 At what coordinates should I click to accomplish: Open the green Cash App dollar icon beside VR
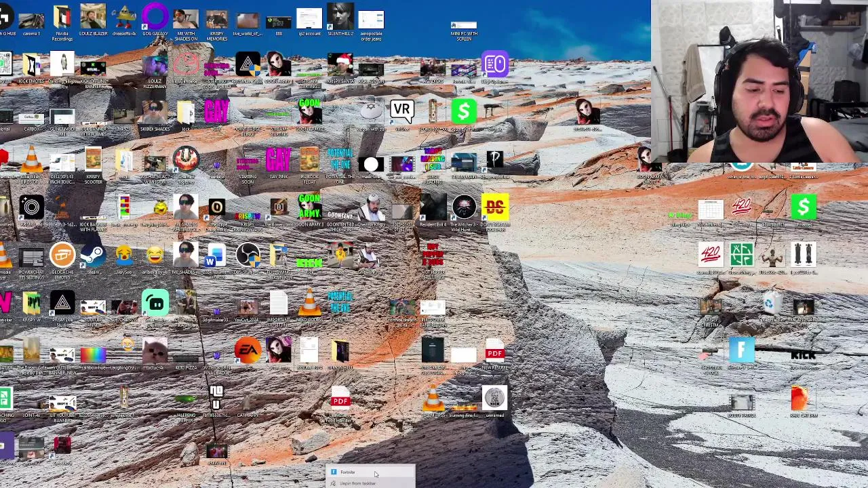click(x=463, y=113)
